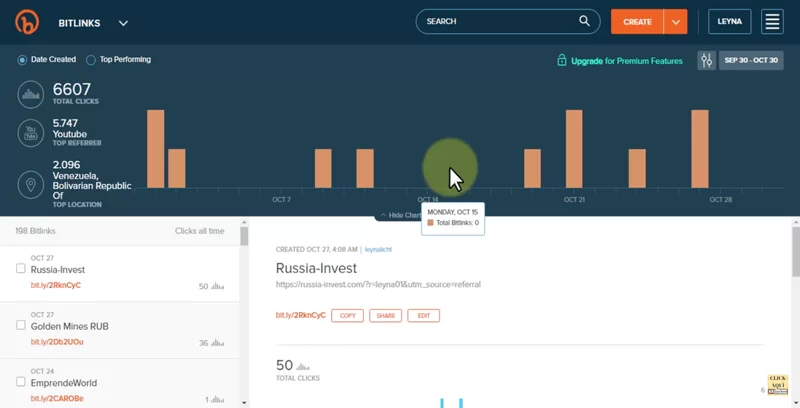Select the EmprendeWorld list title

point(64,383)
